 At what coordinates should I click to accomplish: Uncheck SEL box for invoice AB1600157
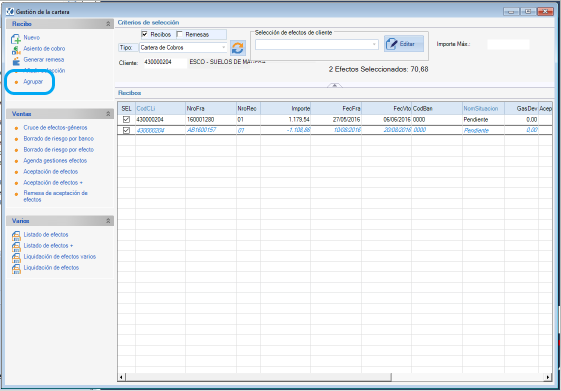(x=126, y=130)
